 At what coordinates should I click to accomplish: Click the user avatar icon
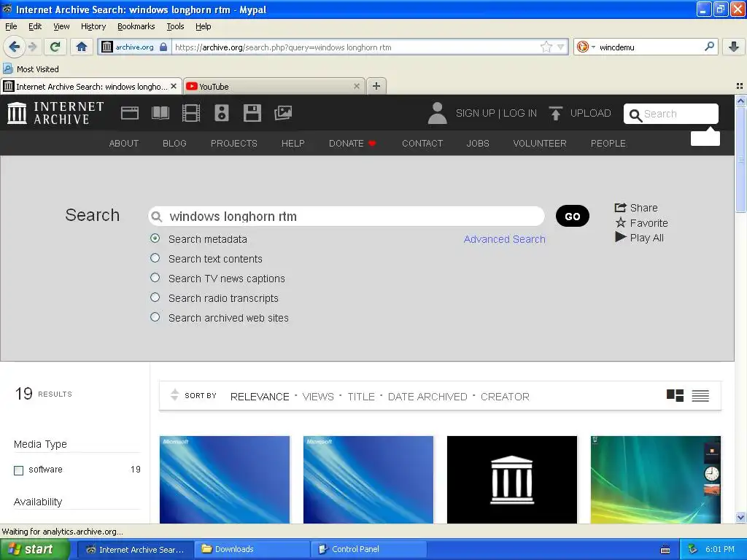[437, 113]
